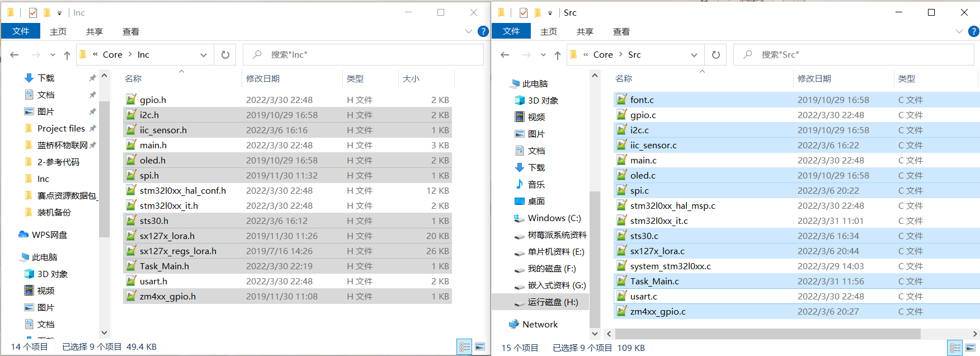Click the horizontal scrollbar in Src file list
980x356 pixels.
(768, 334)
